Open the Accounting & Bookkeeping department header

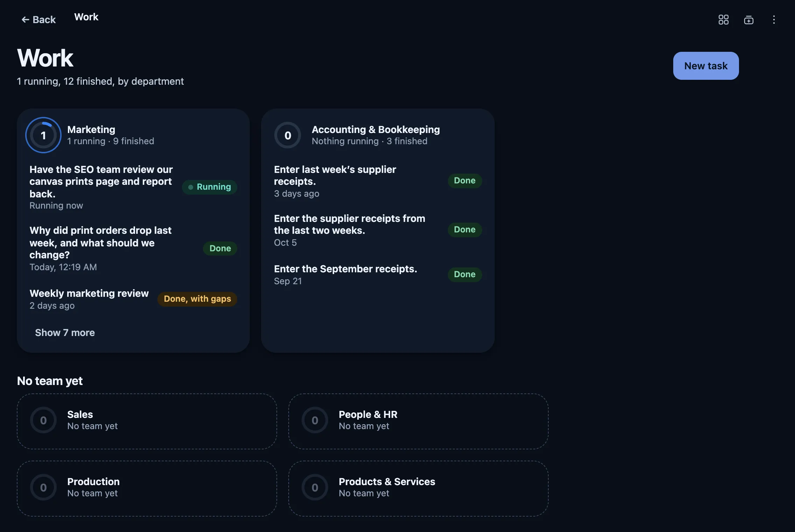point(378,135)
